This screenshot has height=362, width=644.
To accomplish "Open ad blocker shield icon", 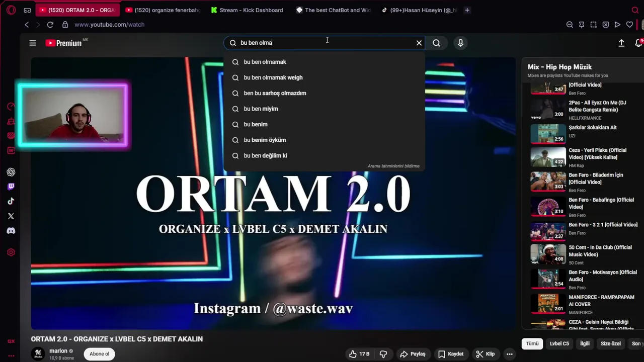I will 606,25.
